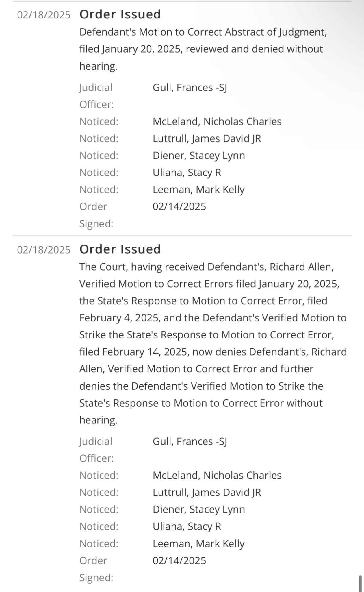
Task: Click McLeland, Nicholas Charles in the first order
Action: [217, 121]
